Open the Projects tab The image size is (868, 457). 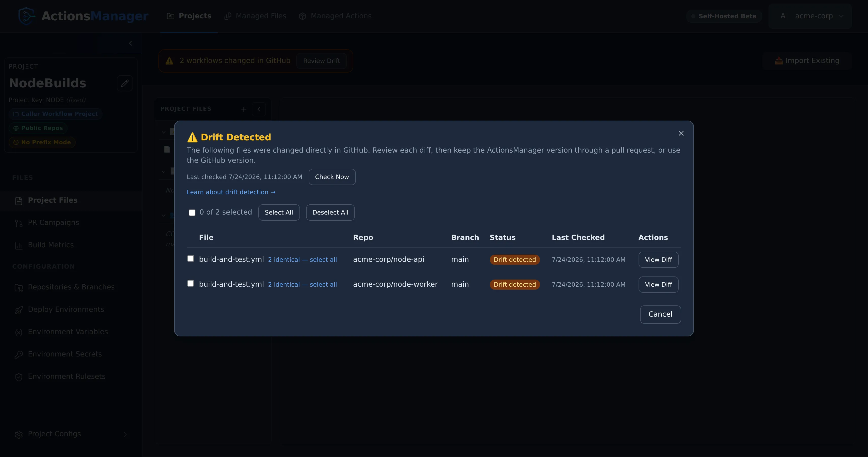coord(189,16)
